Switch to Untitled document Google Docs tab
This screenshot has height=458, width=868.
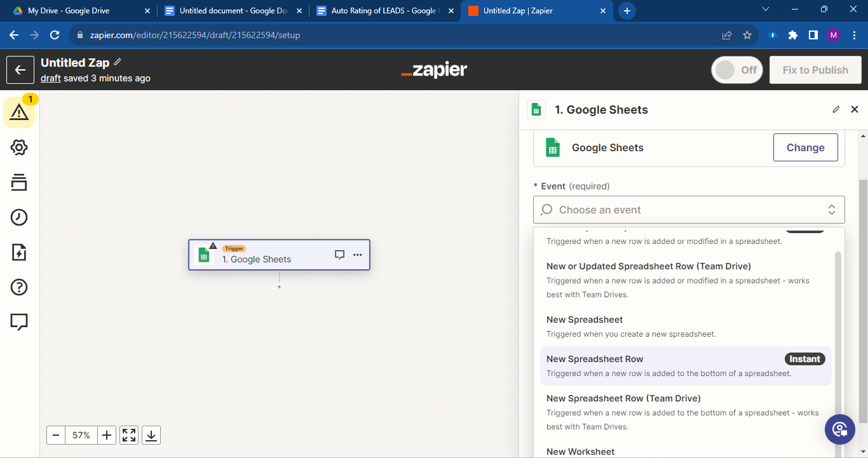coord(233,11)
